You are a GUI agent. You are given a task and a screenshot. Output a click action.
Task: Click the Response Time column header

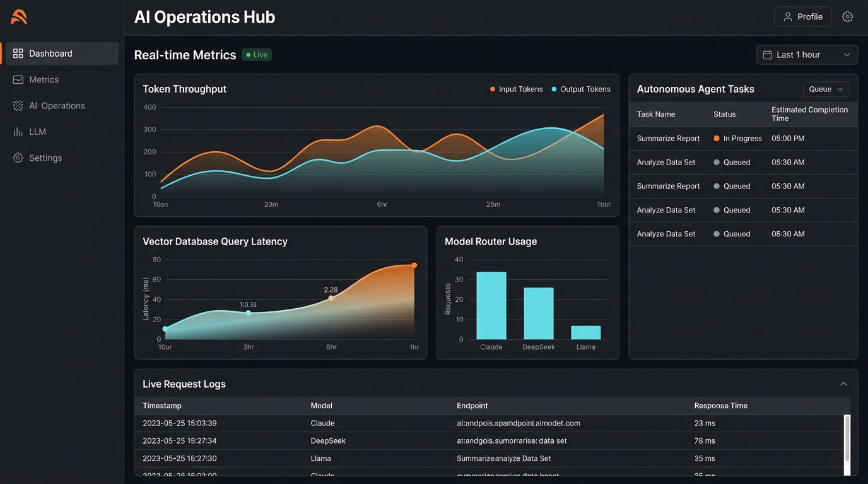click(x=721, y=406)
